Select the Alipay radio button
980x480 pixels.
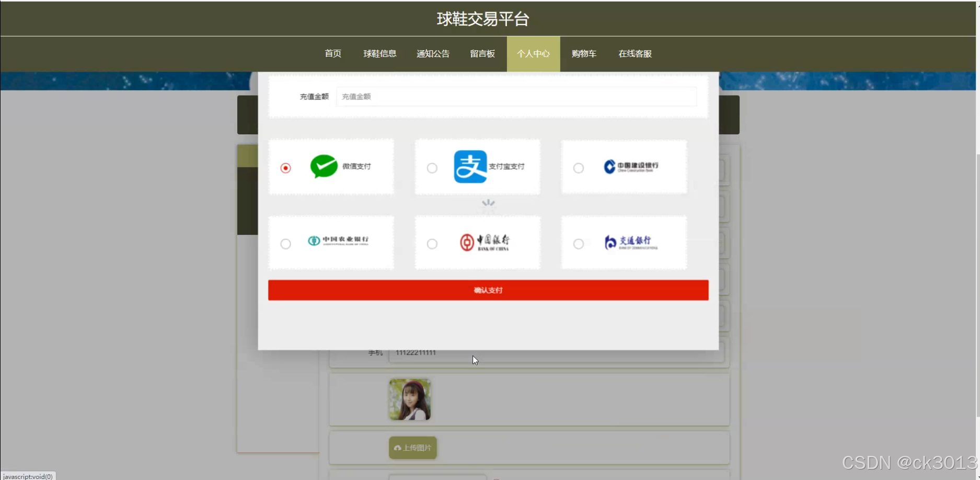click(x=432, y=168)
